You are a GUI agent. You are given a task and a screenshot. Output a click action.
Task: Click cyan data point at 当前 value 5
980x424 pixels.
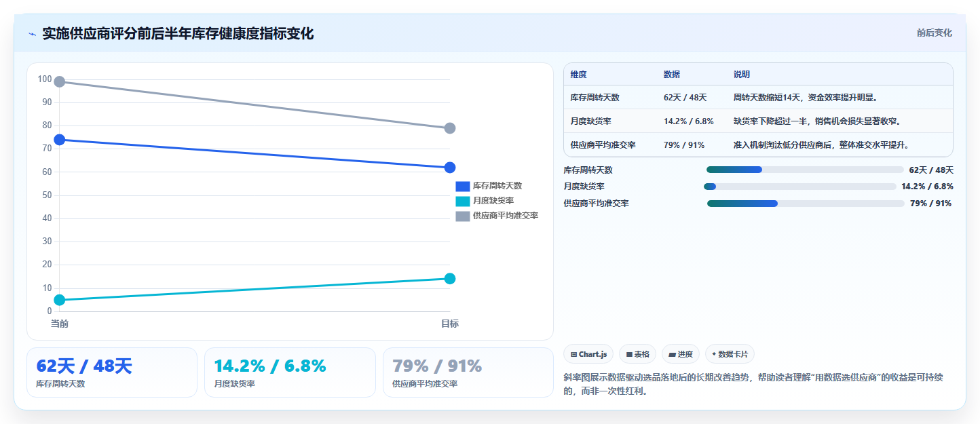[x=60, y=300]
